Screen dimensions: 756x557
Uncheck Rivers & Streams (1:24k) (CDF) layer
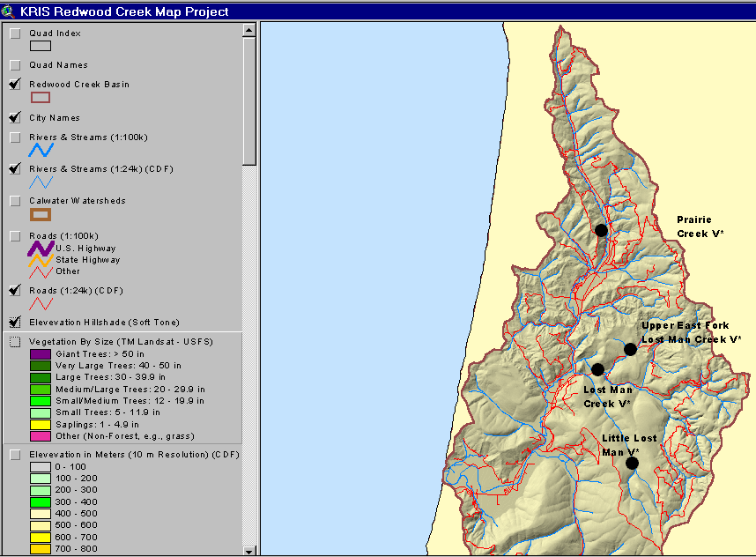[x=16, y=169]
